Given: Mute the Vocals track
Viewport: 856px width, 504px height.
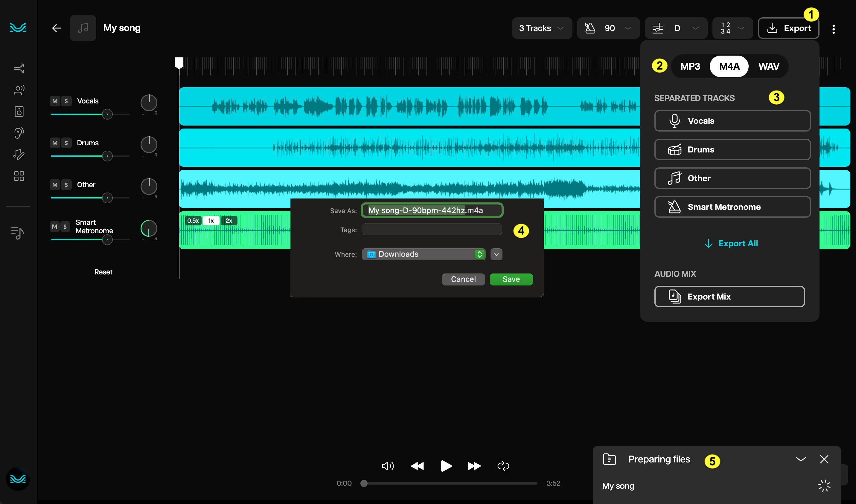Looking at the screenshot, I should pyautogui.click(x=55, y=101).
